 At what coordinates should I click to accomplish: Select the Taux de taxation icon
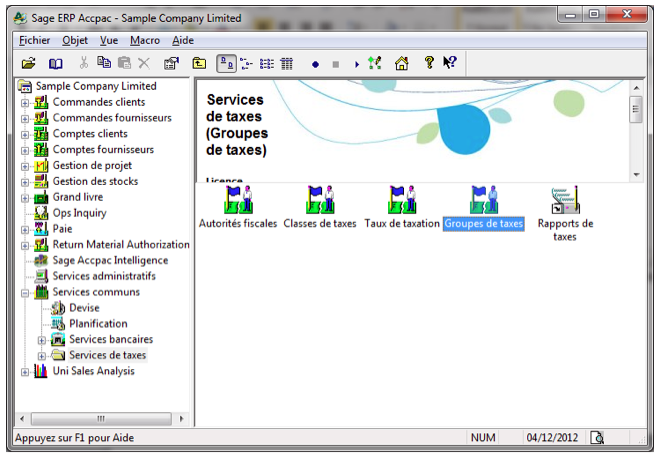(x=402, y=208)
